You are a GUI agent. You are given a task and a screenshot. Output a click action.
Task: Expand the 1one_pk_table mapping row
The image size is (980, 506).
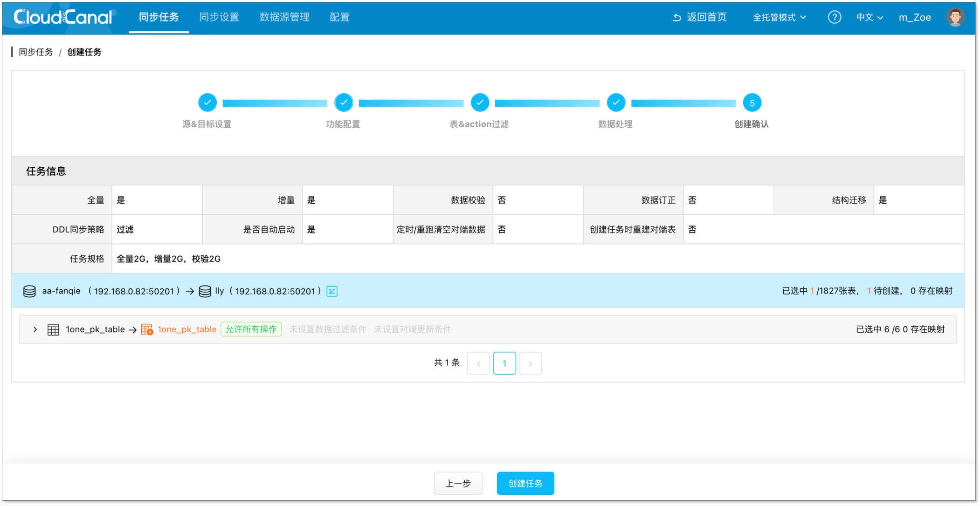click(35, 329)
